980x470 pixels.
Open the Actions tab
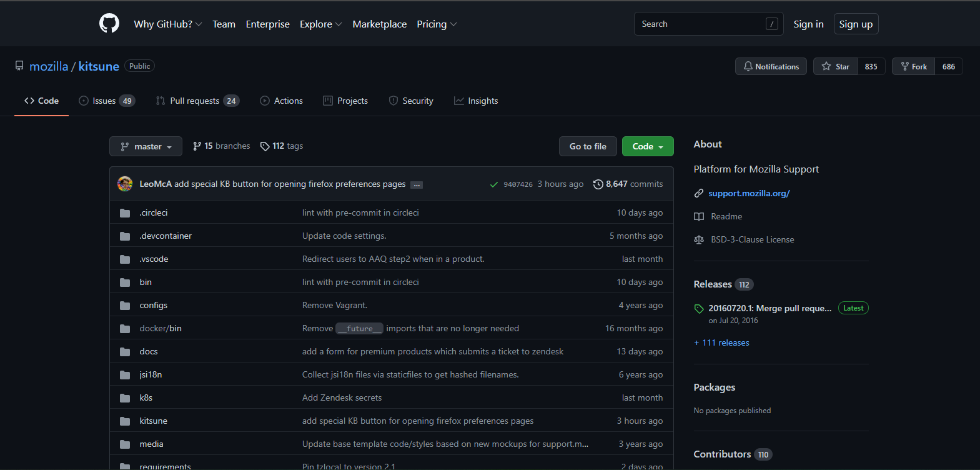click(x=282, y=101)
